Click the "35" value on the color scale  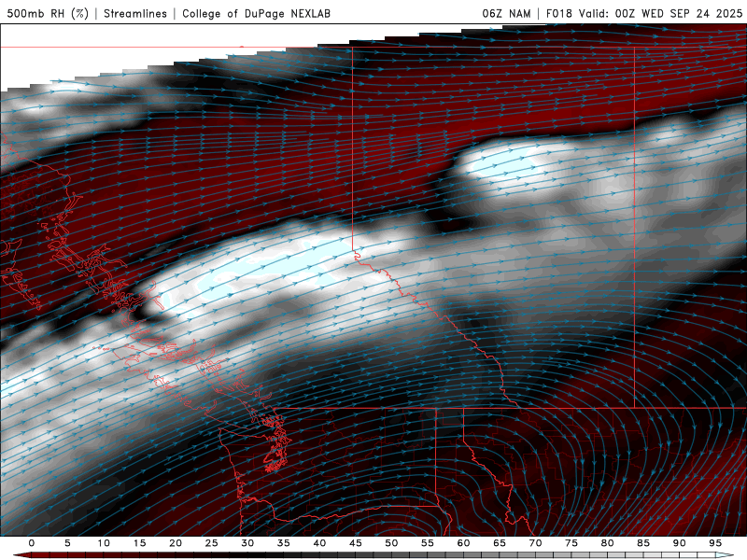[x=284, y=543]
